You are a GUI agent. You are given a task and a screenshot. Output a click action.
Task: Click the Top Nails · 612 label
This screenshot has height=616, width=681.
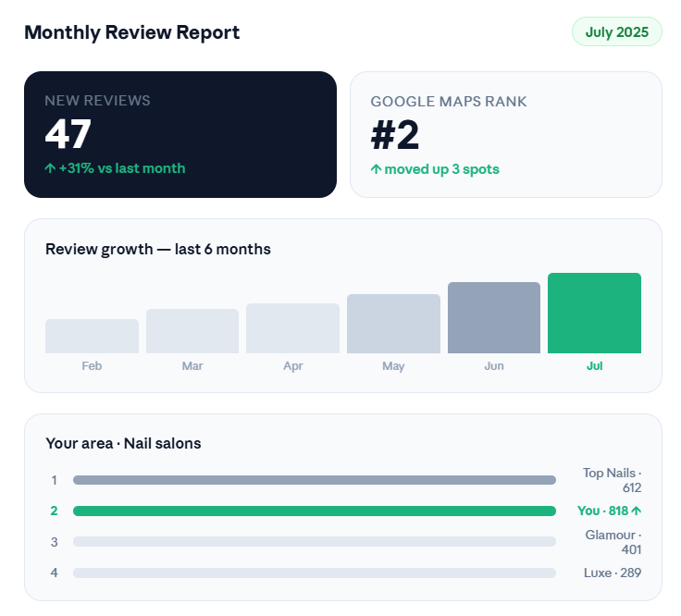coord(612,480)
